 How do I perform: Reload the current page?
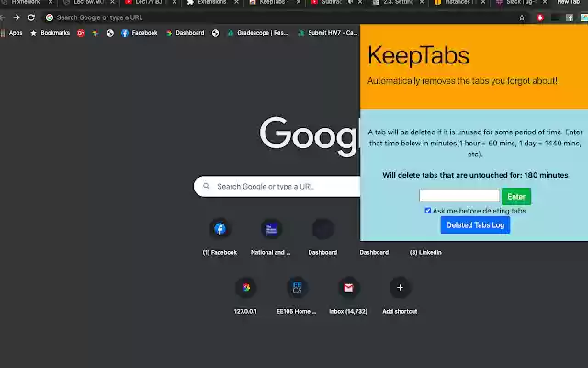[x=31, y=17]
